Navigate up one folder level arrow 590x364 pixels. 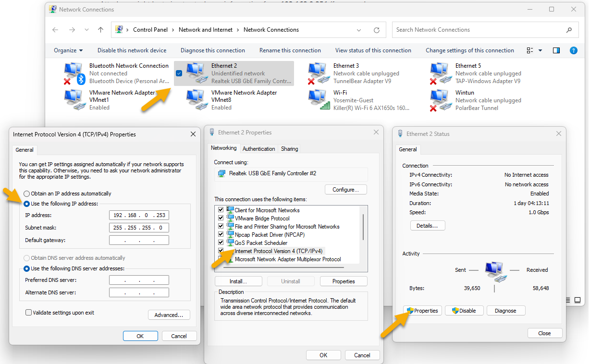coord(100,30)
